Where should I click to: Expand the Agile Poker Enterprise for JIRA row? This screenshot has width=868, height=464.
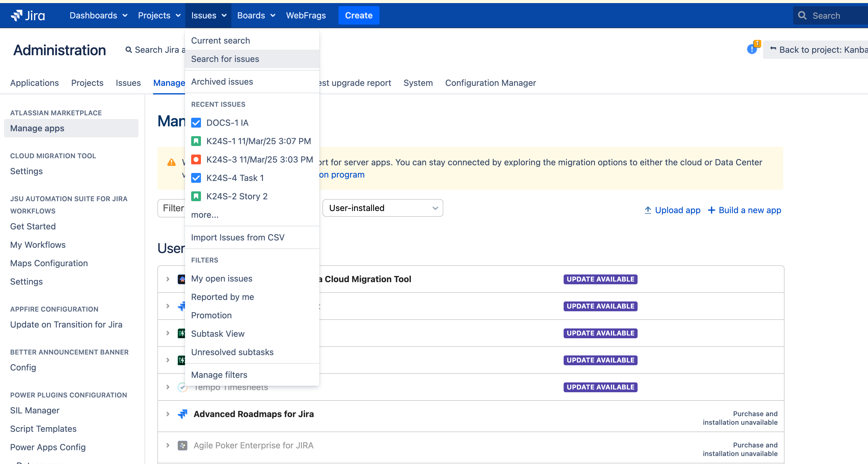pyautogui.click(x=168, y=446)
